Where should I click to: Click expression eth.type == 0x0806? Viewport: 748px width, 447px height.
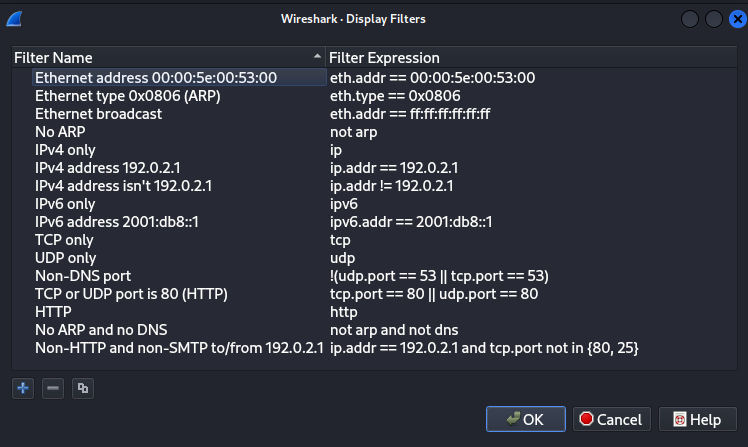(x=395, y=96)
